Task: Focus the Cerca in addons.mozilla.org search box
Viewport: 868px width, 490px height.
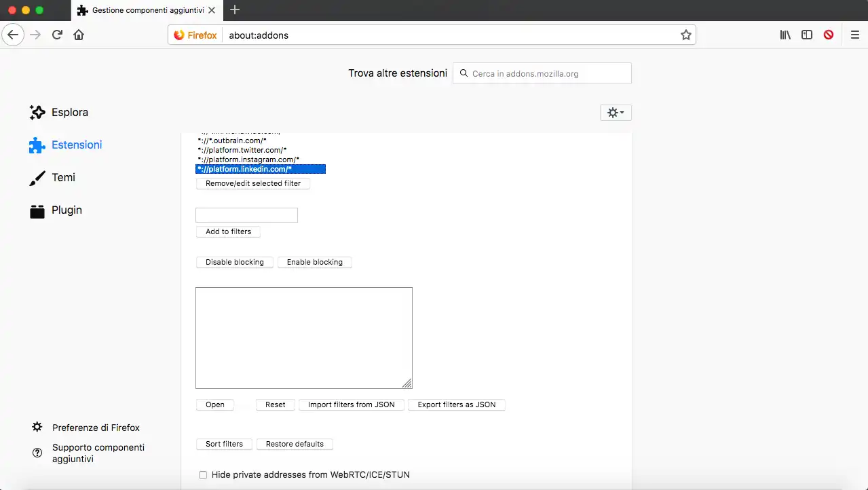Action: 542,73
